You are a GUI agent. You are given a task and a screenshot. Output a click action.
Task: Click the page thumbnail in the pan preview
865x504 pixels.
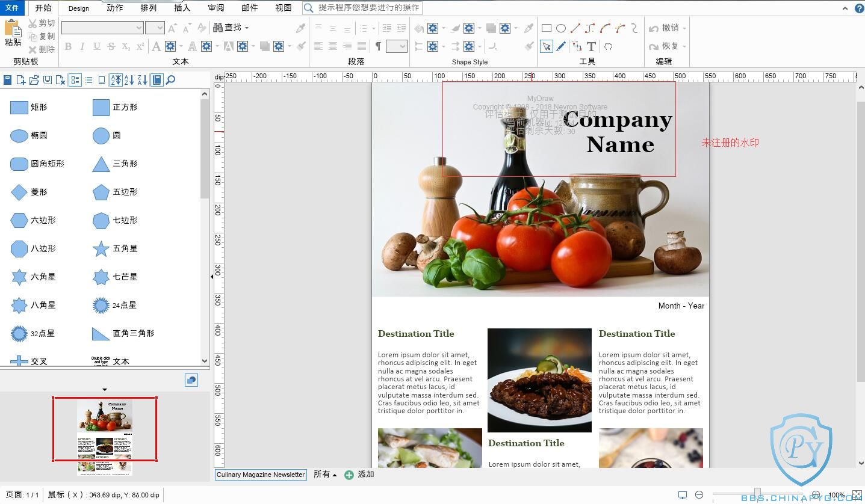coord(105,437)
